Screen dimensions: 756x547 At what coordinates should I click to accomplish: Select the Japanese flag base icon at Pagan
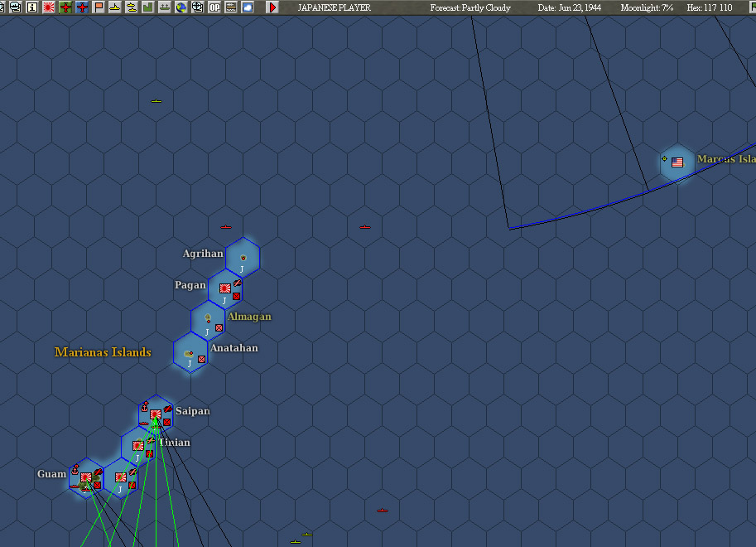pyautogui.click(x=224, y=288)
